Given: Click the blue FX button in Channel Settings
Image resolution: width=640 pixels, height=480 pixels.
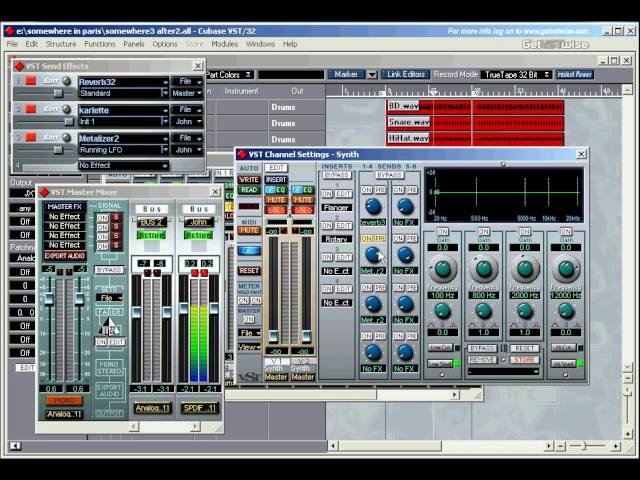Looking at the screenshot, I should [x=249, y=250].
